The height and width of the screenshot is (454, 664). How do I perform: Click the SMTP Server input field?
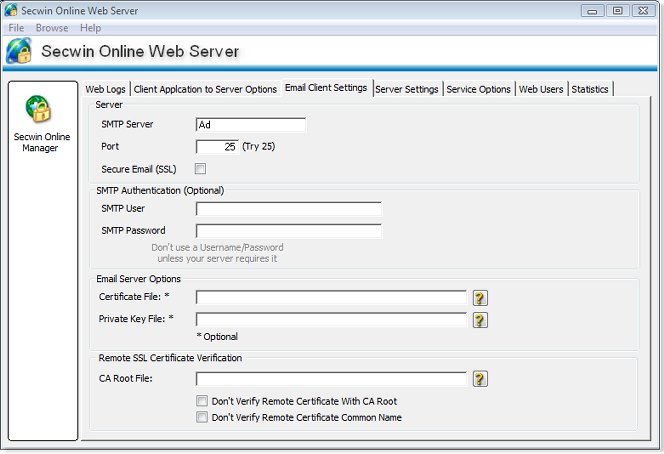click(251, 125)
